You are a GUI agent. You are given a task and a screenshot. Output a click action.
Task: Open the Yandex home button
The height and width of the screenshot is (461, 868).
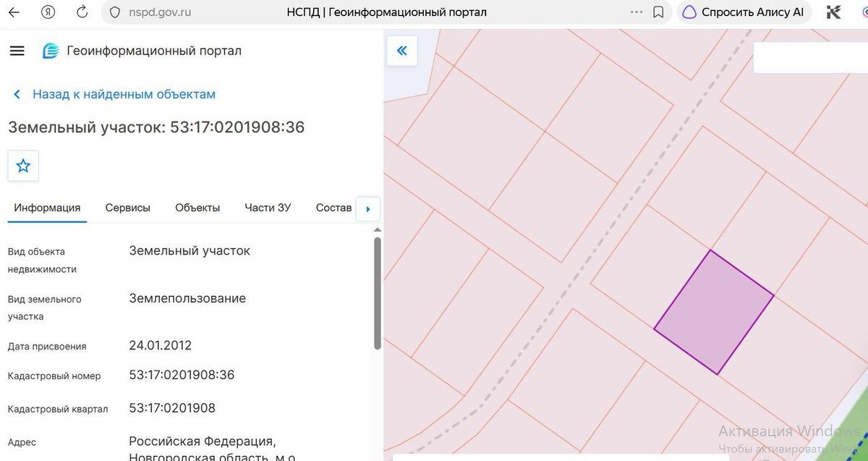48,12
